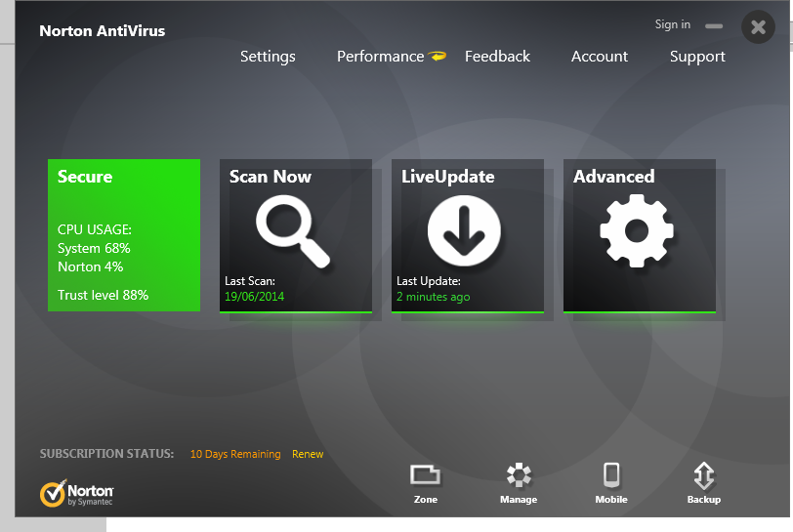Click Renew subscription link
Viewport: 793px width, 532px height.
308,454
